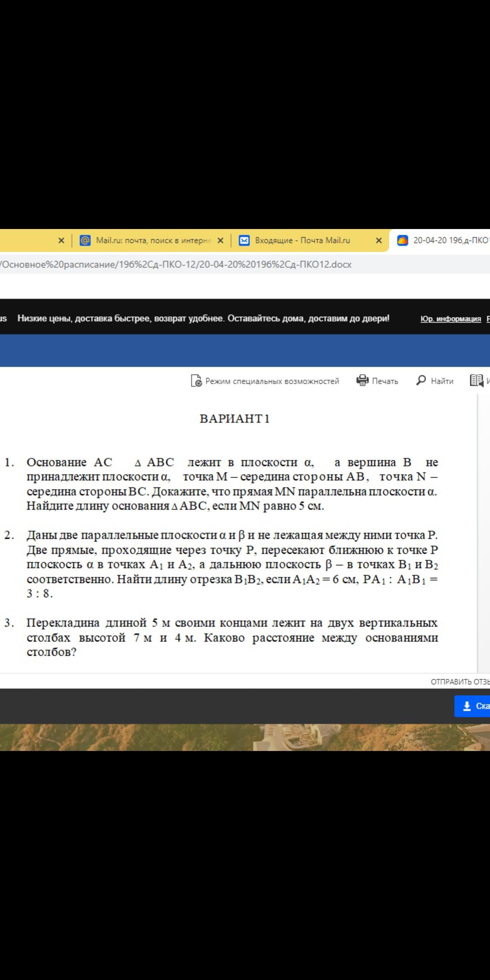Viewport: 490px width, 980px height.
Task: Close the Mail.ru search tab
Action: pos(220,241)
